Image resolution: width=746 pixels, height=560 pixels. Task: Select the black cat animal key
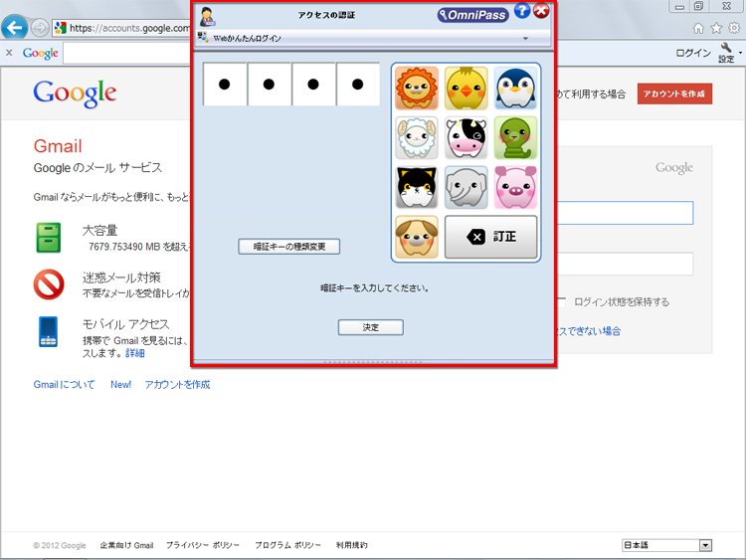coord(417,187)
